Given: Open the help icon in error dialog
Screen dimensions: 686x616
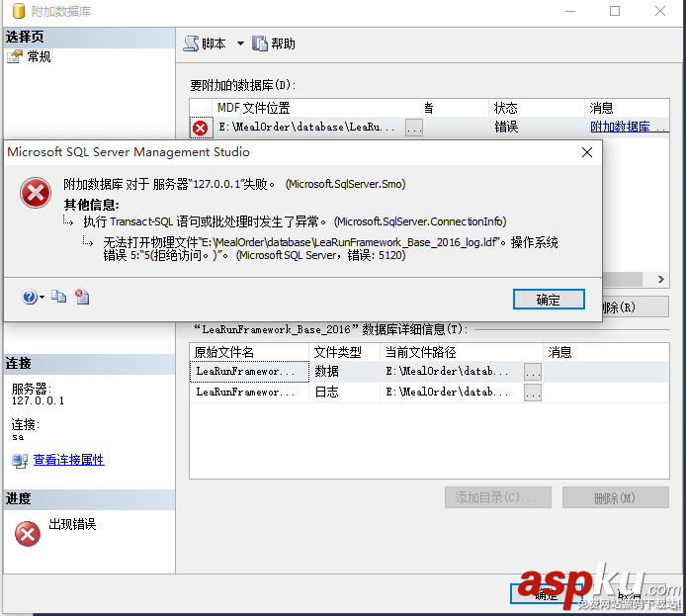Looking at the screenshot, I should click(x=30, y=297).
